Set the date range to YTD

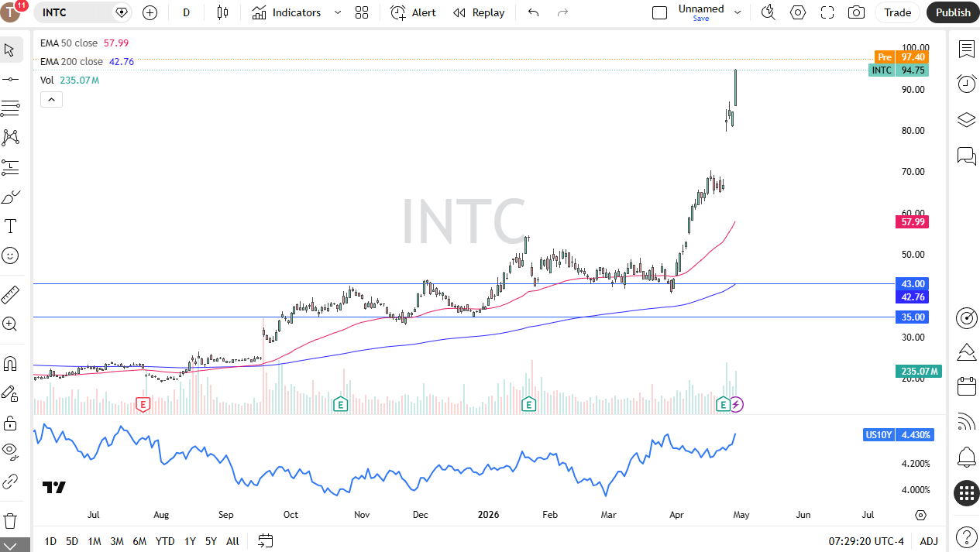[165, 541]
